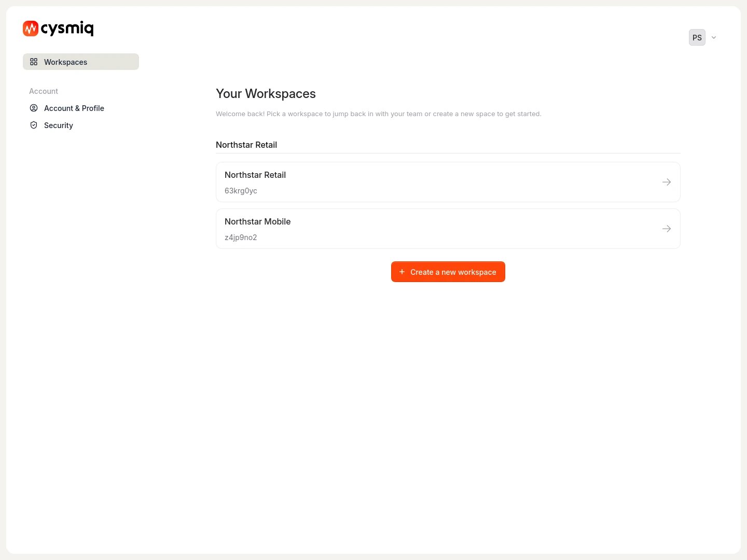The height and width of the screenshot is (560, 747).
Task: Click the Your Workspaces heading
Action: [266, 93]
